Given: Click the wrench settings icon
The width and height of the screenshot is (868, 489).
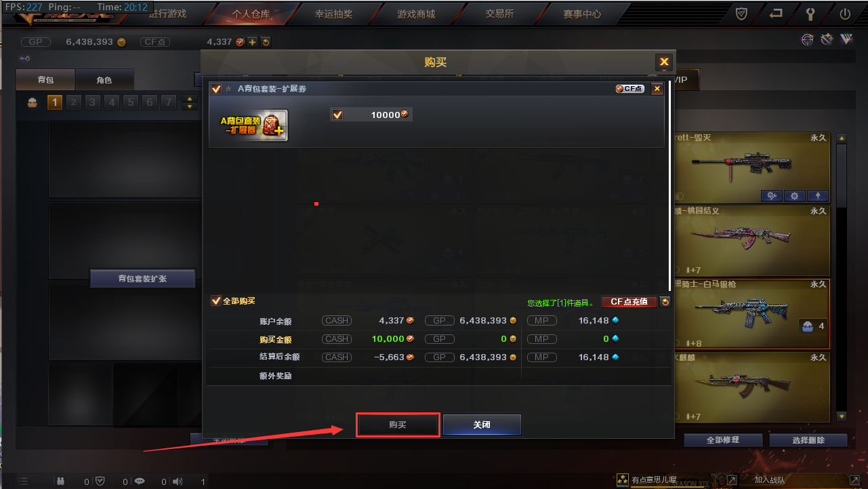Looking at the screenshot, I should coord(810,14).
